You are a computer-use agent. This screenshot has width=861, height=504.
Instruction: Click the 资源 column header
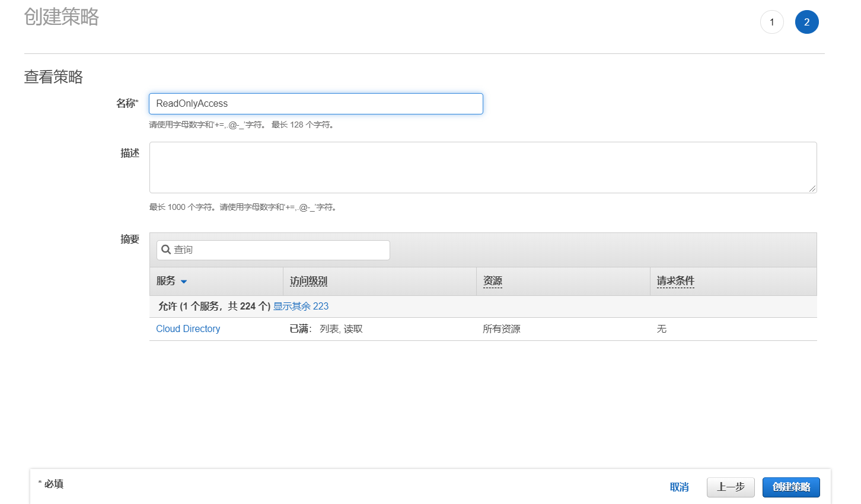(492, 281)
